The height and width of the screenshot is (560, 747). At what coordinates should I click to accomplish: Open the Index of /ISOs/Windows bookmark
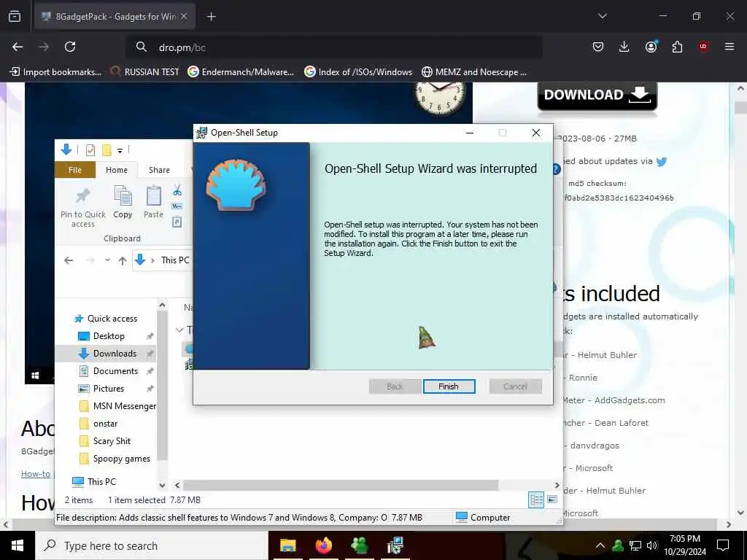coord(358,72)
